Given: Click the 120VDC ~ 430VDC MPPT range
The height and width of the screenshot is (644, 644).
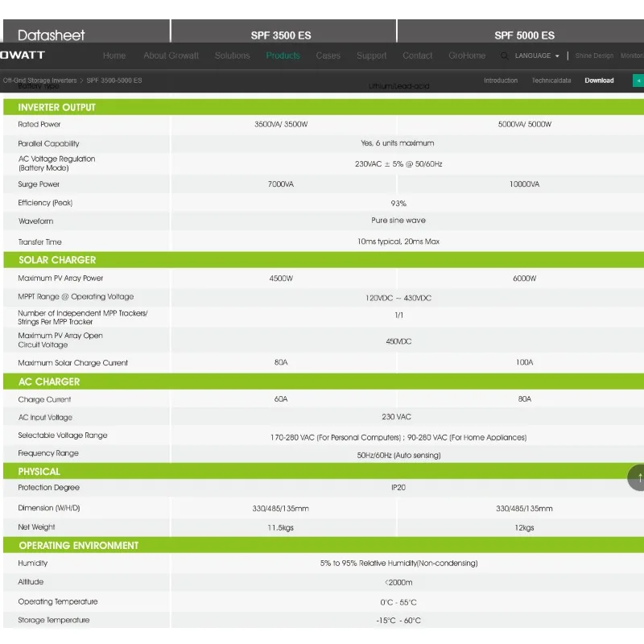Looking at the screenshot, I should (398, 298).
